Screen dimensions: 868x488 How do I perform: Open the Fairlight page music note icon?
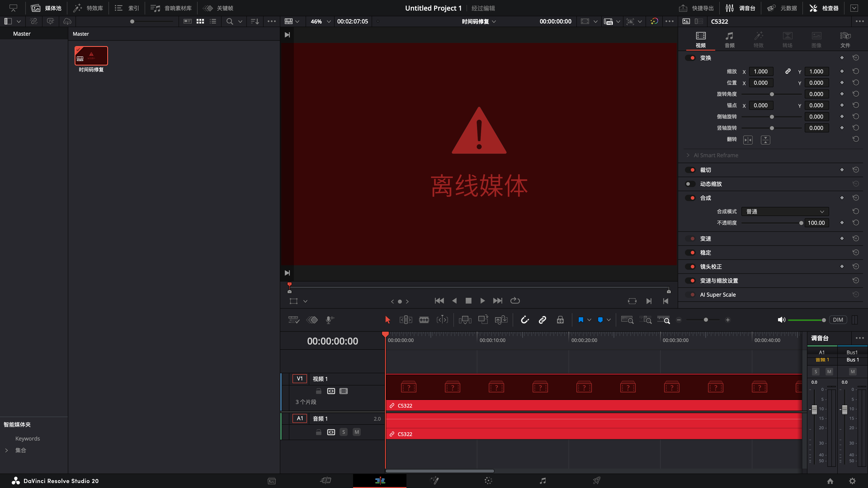(542, 481)
